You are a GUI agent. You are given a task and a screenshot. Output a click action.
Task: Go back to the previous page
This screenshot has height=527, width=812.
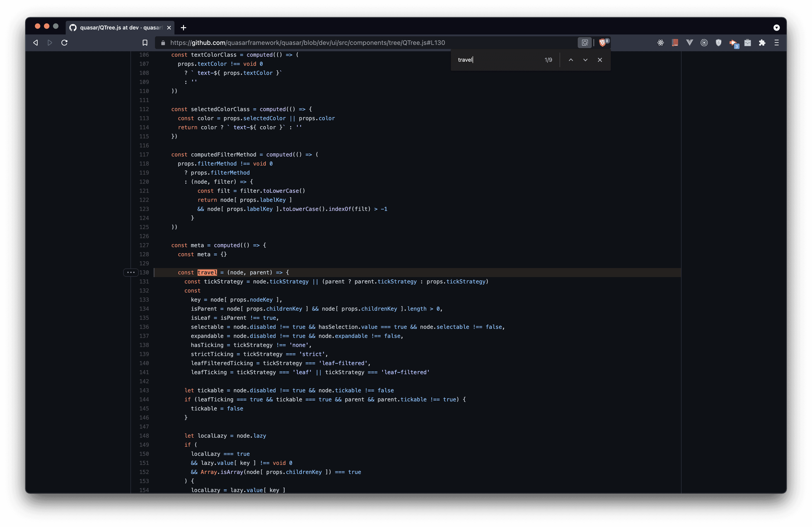pyautogui.click(x=36, y=43)
